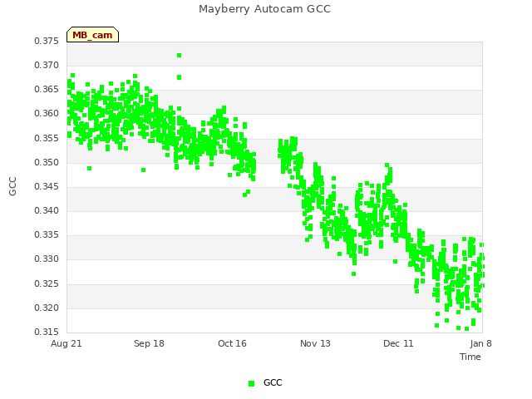Click the Jan 8 x-axis label

[x=480, y=343]
